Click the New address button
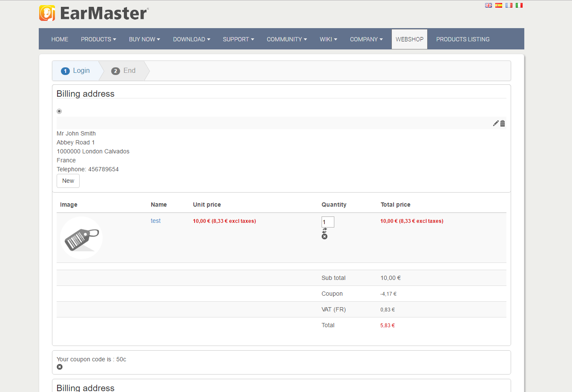This screenshot has height=392, width=572. [68, 181]
